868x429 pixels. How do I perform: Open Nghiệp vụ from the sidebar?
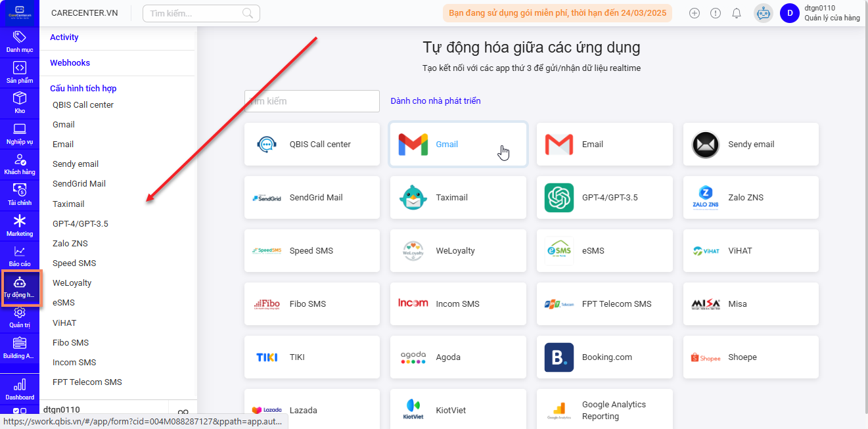tap(20, 133)
